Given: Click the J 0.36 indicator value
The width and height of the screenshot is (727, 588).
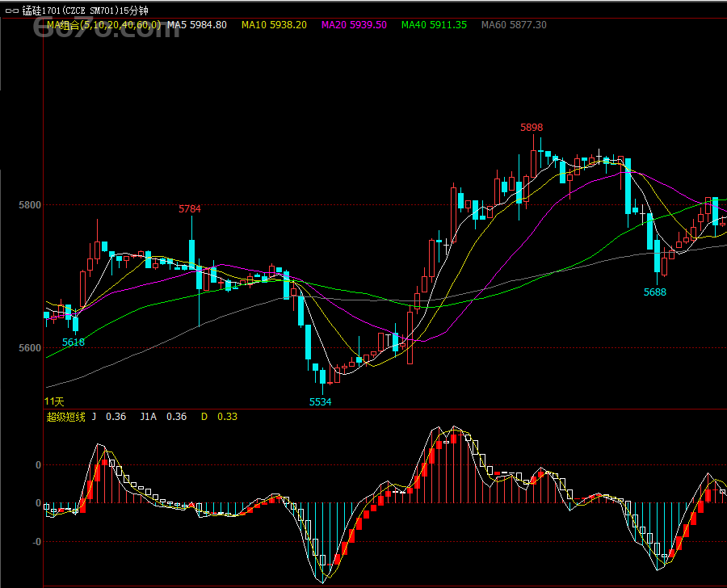Looking at the screenshot, I should click(108, 417).
